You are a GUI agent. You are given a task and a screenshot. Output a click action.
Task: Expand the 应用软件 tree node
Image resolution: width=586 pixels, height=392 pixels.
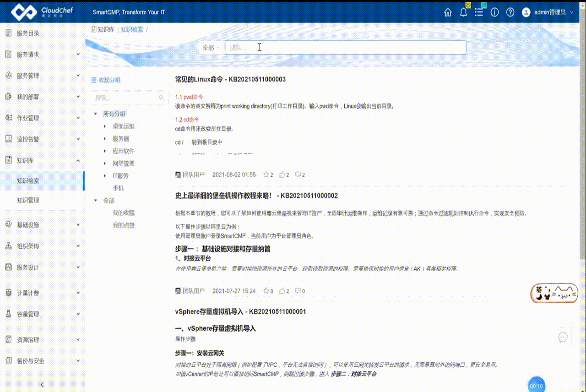pos(105,151)
